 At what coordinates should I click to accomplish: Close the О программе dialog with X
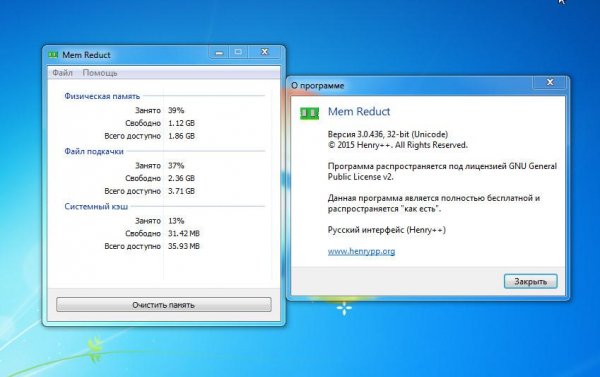[550, 82]
